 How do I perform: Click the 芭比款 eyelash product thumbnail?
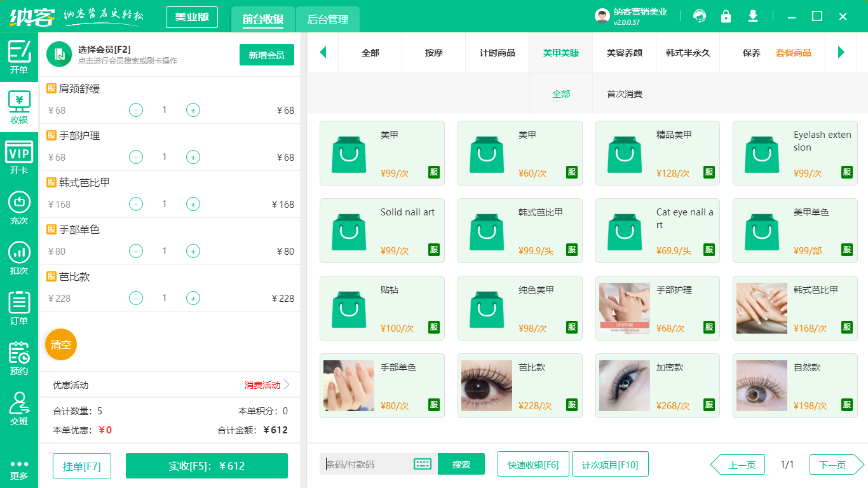486,386
